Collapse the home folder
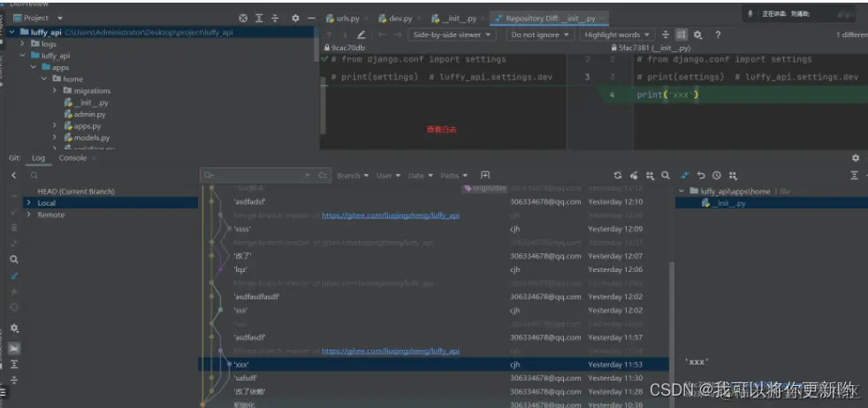The height and width of the screenshot is (408, 868). click(x=44, y=79)
